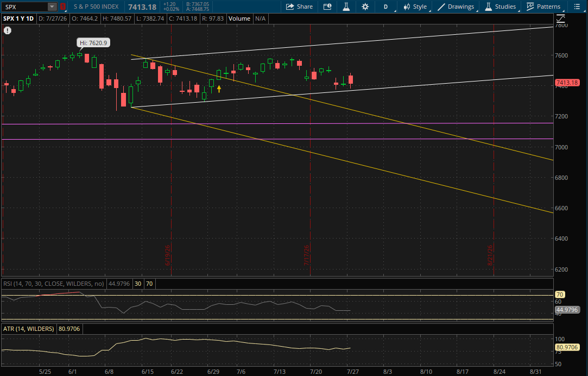Open the Patterns menu

click(543, 7)
